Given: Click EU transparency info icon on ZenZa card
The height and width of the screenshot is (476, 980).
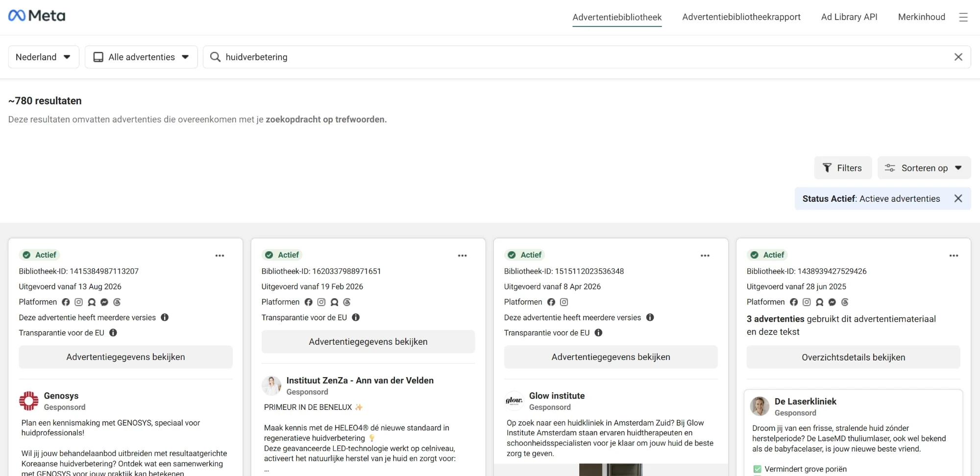Looking at the screenshot, I should 356,317.
